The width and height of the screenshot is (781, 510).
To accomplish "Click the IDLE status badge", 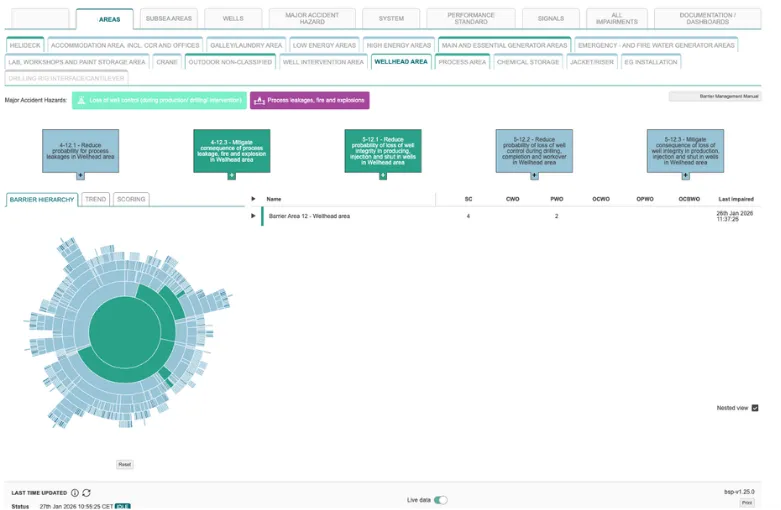I will (x=123, y=506).
